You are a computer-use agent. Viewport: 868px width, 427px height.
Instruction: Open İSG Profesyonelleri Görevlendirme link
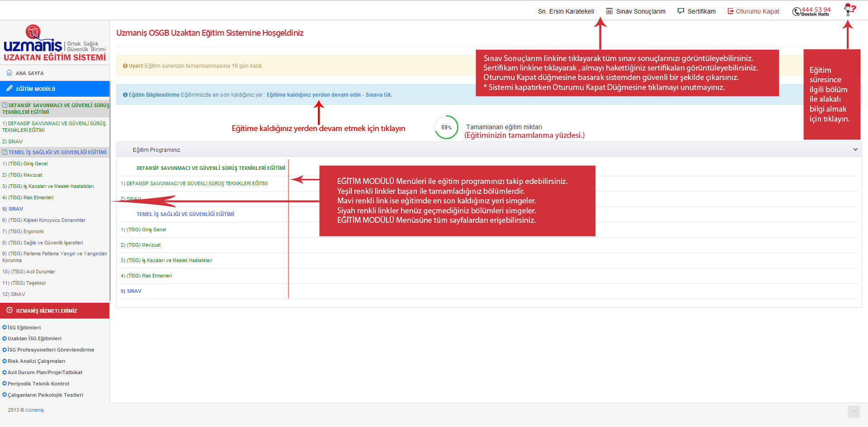coord(51,350)
